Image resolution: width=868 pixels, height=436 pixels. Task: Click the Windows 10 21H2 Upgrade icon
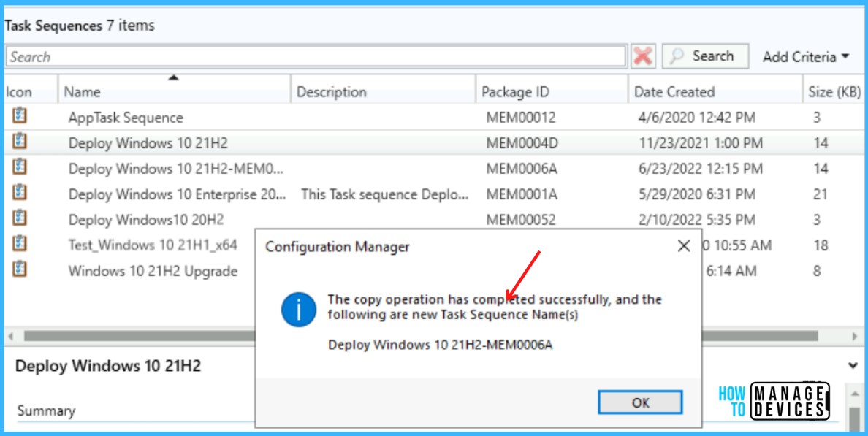coord(20,269)
